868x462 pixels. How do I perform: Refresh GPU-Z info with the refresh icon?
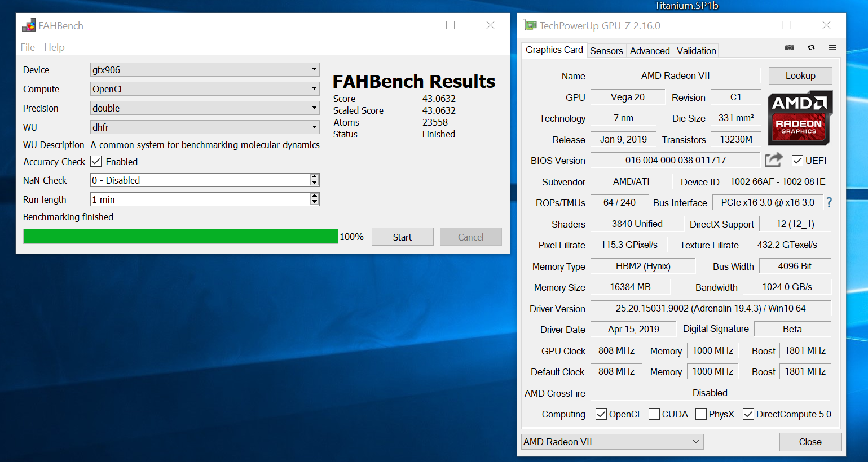[x=811, y=47]
